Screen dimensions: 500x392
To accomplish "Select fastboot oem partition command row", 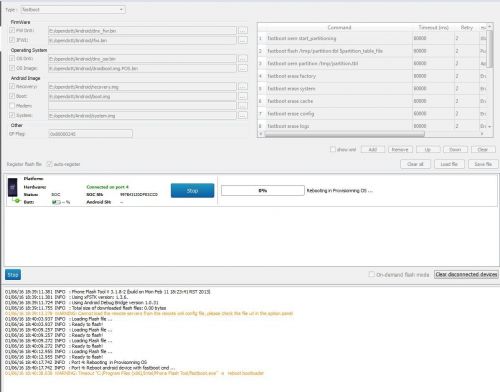I will click(x=373, y=63).
